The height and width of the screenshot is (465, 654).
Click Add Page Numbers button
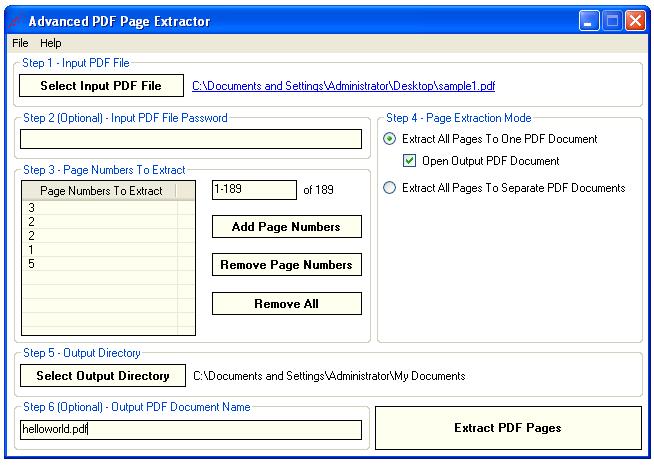tap(287, 226)
